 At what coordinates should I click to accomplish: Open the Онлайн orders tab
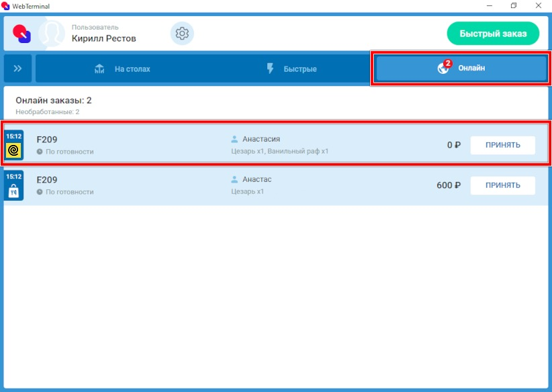(x=461, y=68)
